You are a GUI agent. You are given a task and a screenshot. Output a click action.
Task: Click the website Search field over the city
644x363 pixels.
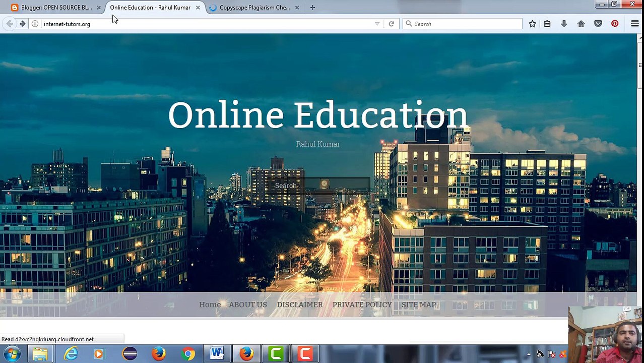(x=317, y=186)
